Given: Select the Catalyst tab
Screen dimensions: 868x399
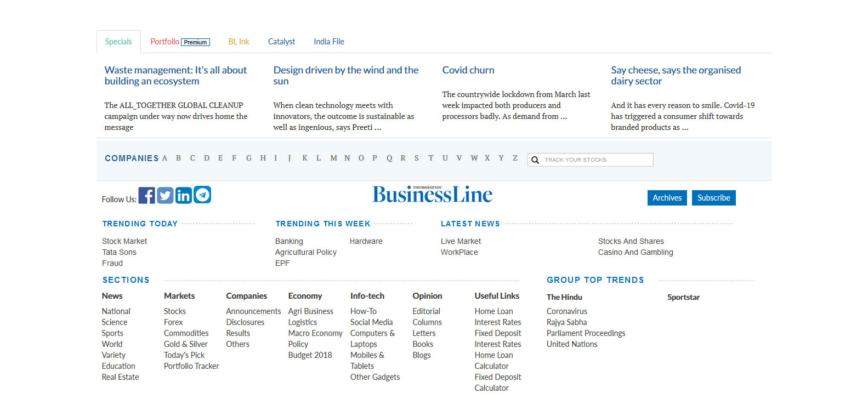Looking at the screenshot, I should (x=281, y=42).
